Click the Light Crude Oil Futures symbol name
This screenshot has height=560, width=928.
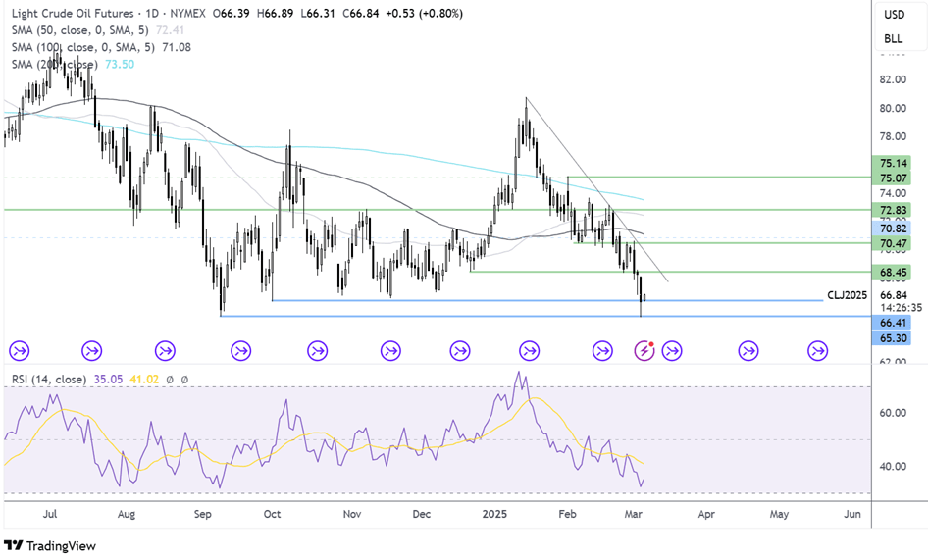tap(73, 13)
